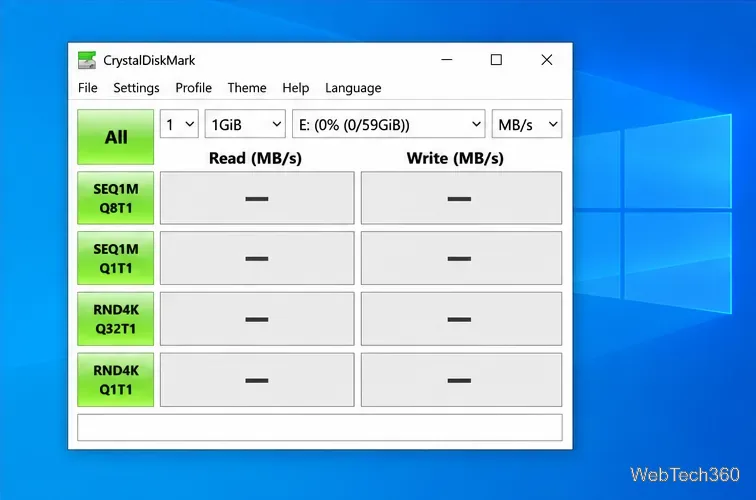Click the Read (MB/s) column header
Image resolution: width=756 pixels, height=500 pixels.
point(256,158)
